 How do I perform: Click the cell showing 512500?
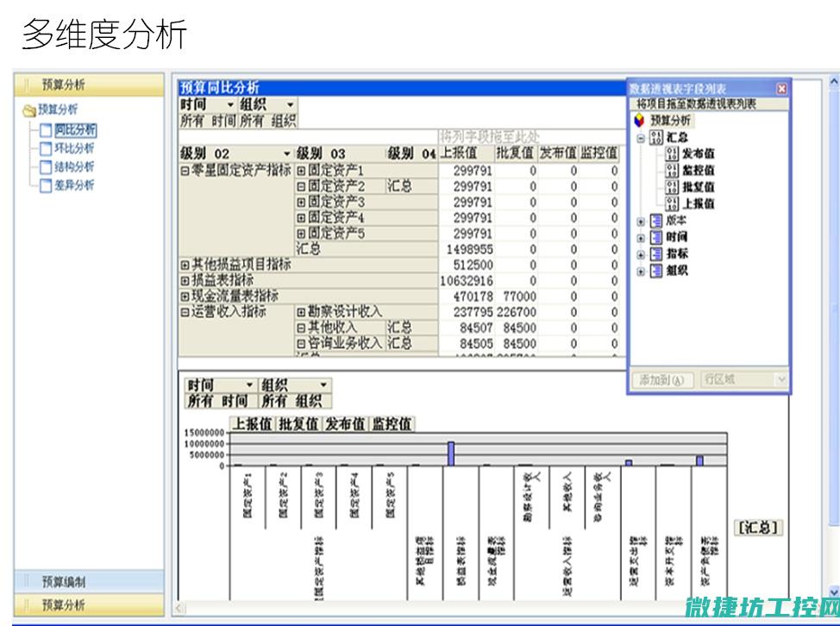point(466,265)
